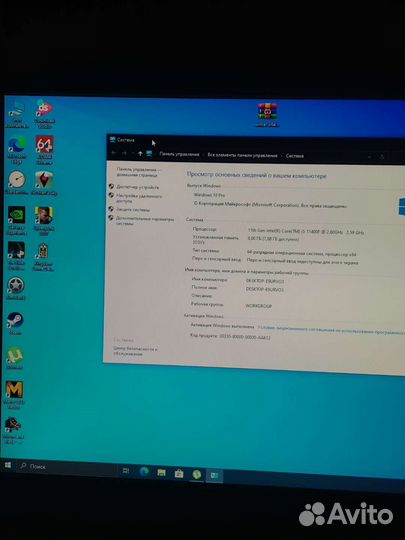Open File Explorer from the taskbar
Screen dimensions: 405x540
[161, 472]
